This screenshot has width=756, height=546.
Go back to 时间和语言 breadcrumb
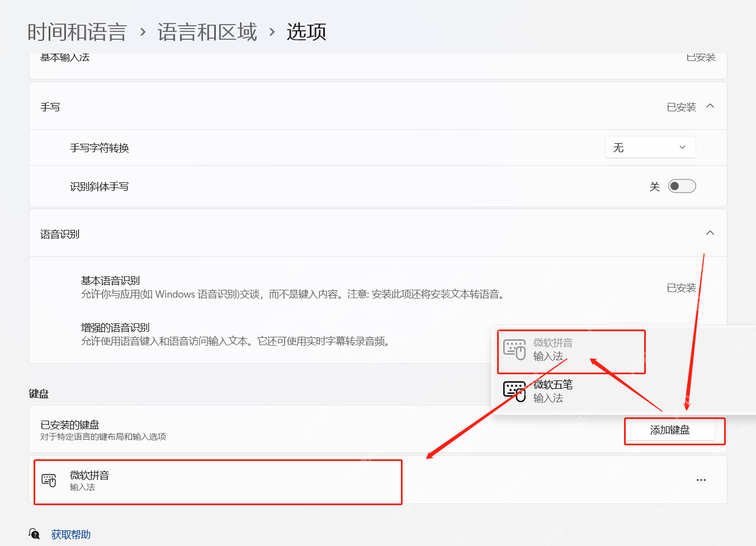[x=77, y=32]
